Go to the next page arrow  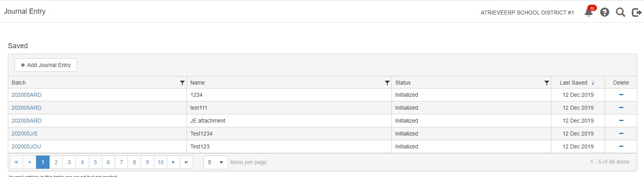174,162
